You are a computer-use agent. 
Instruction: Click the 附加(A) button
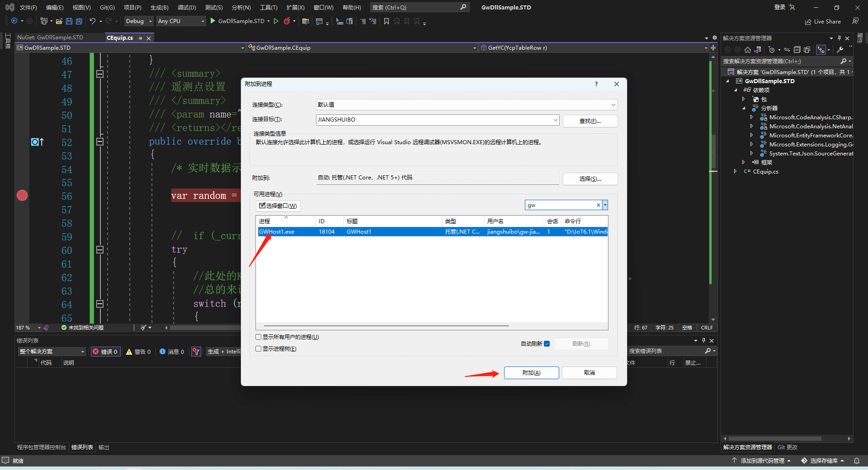tap(531, 373)
